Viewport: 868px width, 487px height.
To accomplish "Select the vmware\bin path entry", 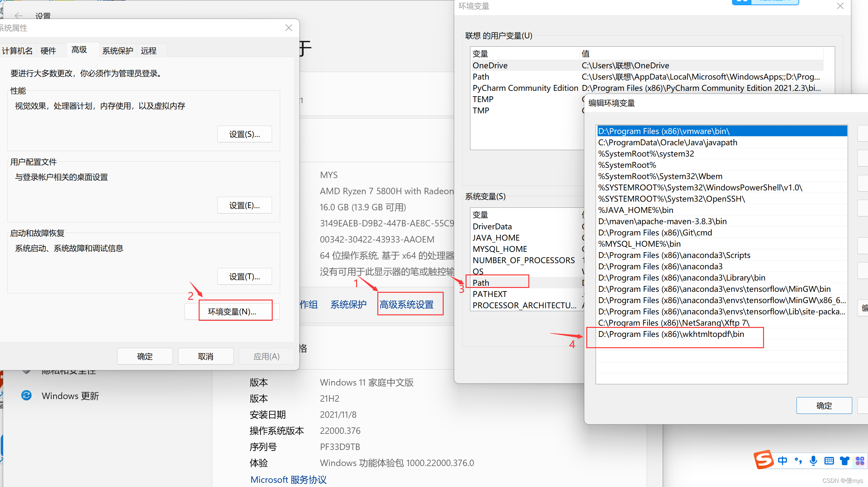I will 722,131.
